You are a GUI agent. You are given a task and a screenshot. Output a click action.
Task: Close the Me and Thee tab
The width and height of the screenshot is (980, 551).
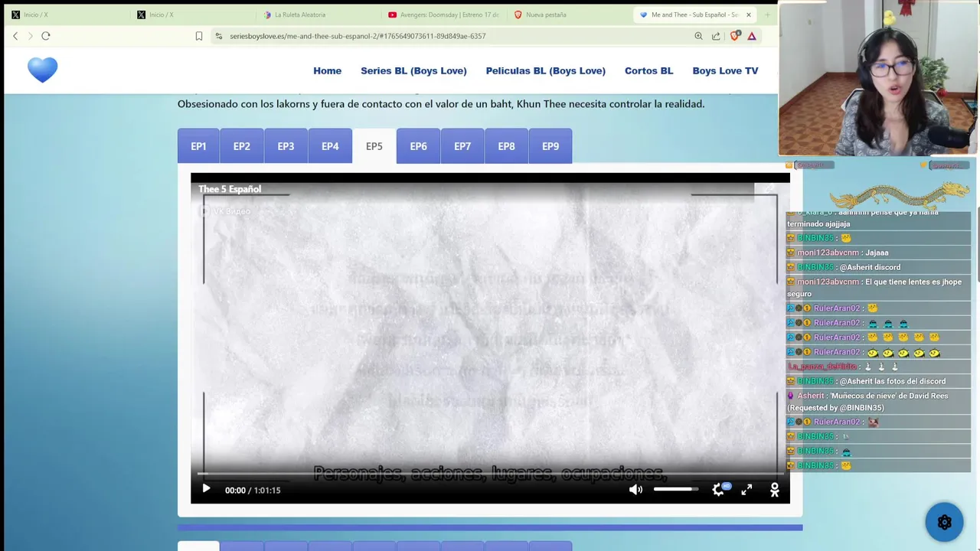[x=749, y=15]
